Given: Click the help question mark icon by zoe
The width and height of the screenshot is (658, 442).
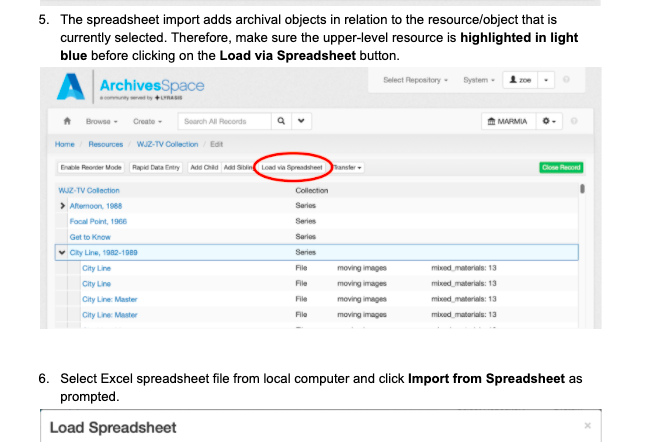Looking at the screenshot, I should click(564, 79).
